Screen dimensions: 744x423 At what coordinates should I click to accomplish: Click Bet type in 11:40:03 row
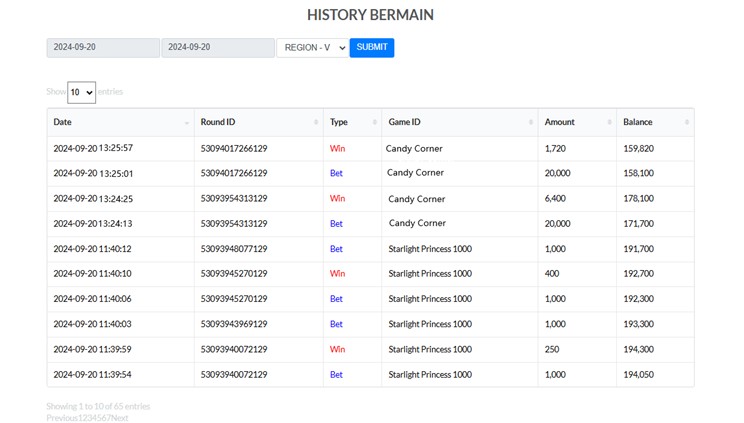coord(336,324)
